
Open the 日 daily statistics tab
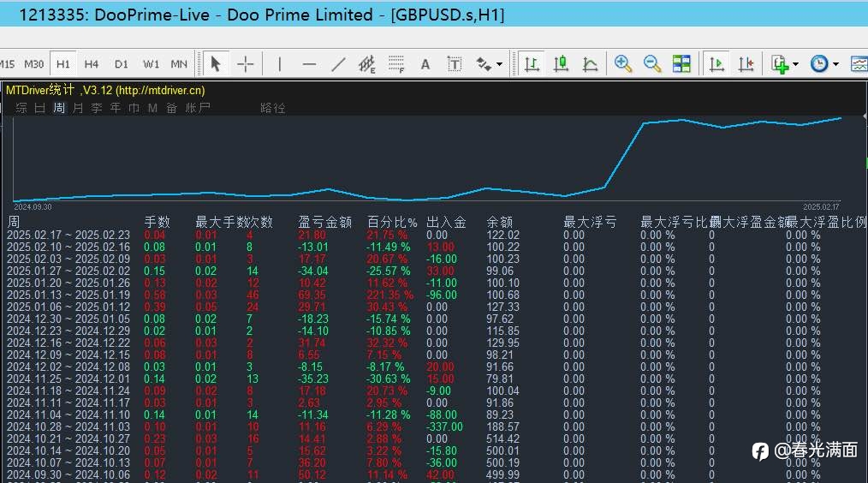40,108
